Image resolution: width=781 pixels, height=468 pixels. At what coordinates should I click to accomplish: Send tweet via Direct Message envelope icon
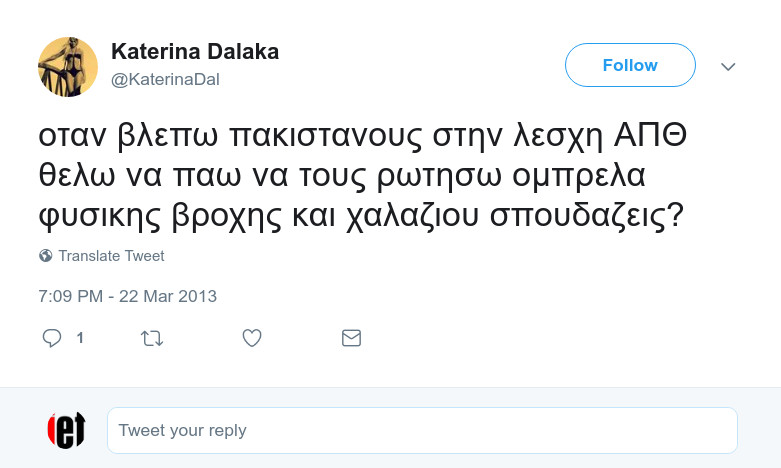(x=351, y=338)
